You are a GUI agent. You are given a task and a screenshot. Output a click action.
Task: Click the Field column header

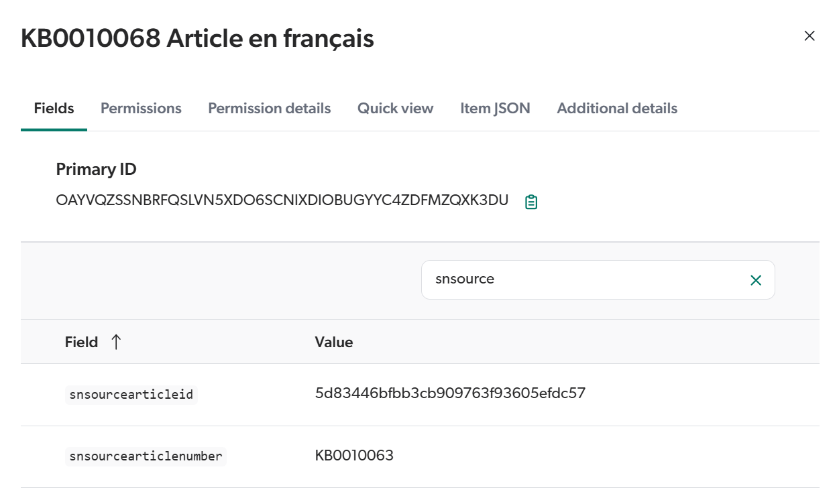coord(81,342)
